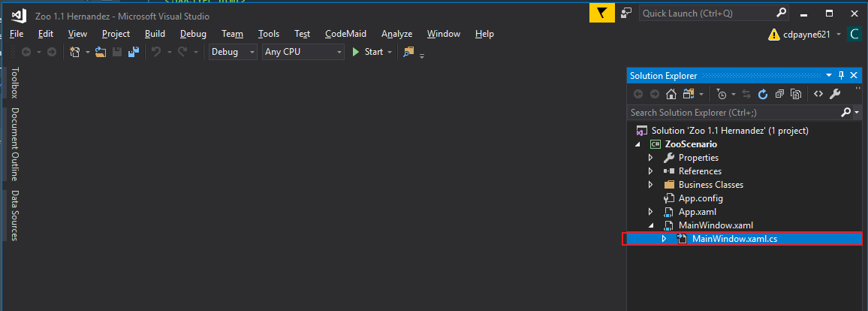Expand the References node
Image resolution: width=868 pixels, height=311 pixels.
pyautogui.click(x=650, y=171)
